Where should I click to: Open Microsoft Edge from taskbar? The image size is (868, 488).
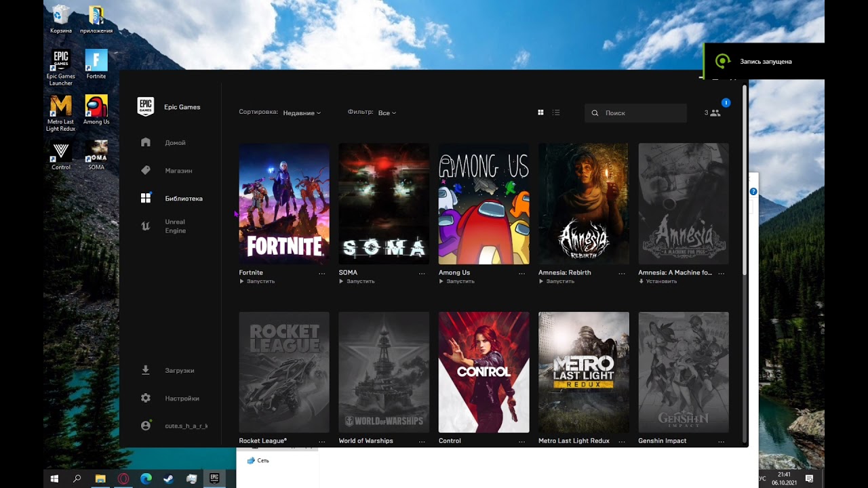click(x=146, y=479)
